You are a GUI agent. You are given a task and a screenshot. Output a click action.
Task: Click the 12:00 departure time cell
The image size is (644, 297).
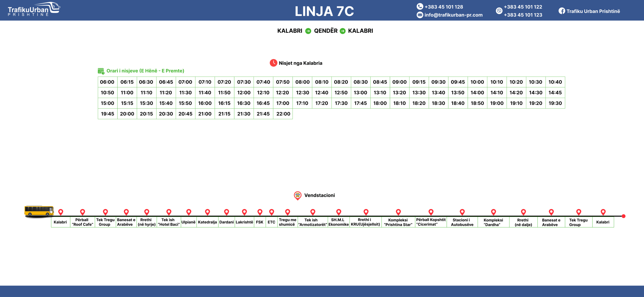coord(244,93)
